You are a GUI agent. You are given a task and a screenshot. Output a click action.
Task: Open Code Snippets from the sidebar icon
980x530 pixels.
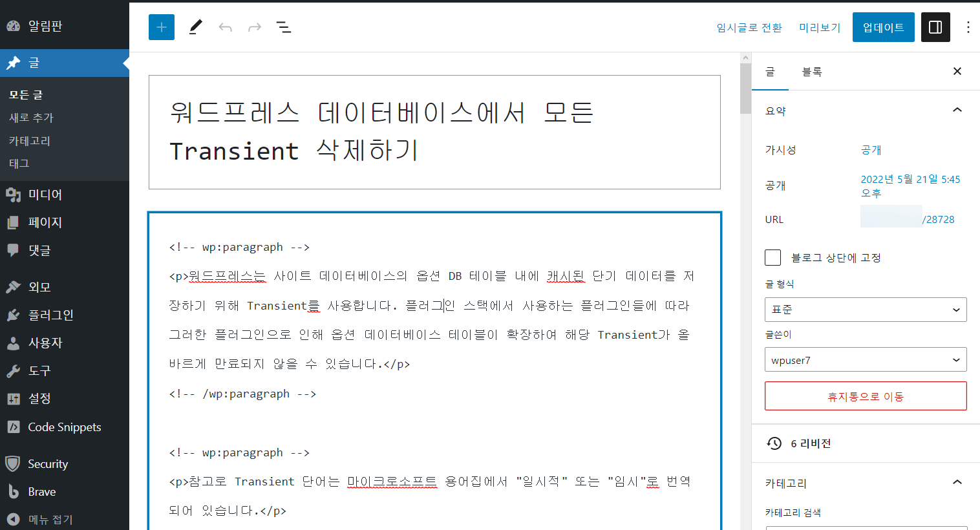13,427
